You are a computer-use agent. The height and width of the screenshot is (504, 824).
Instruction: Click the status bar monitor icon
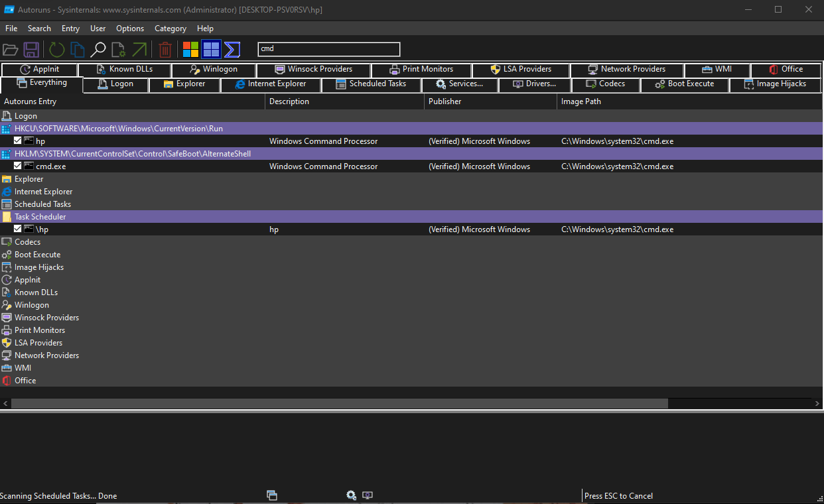[x=368, y=495]
